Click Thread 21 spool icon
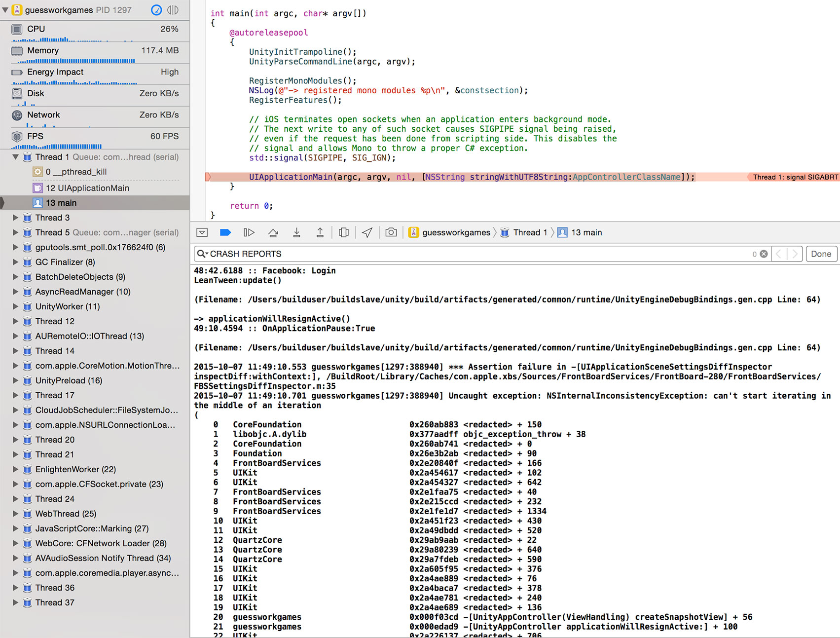840x638 pixels. tap(28, 454)
